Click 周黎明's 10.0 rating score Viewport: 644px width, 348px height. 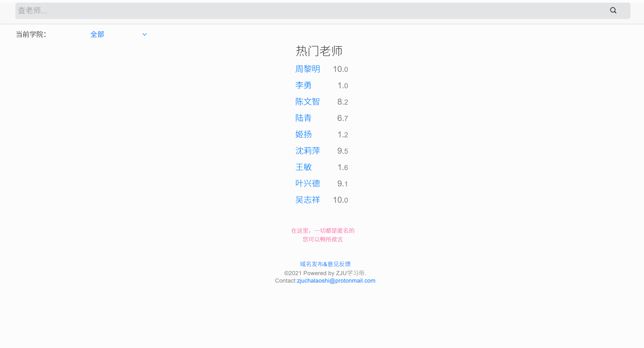pyautogui.click(x=340, y=69)
